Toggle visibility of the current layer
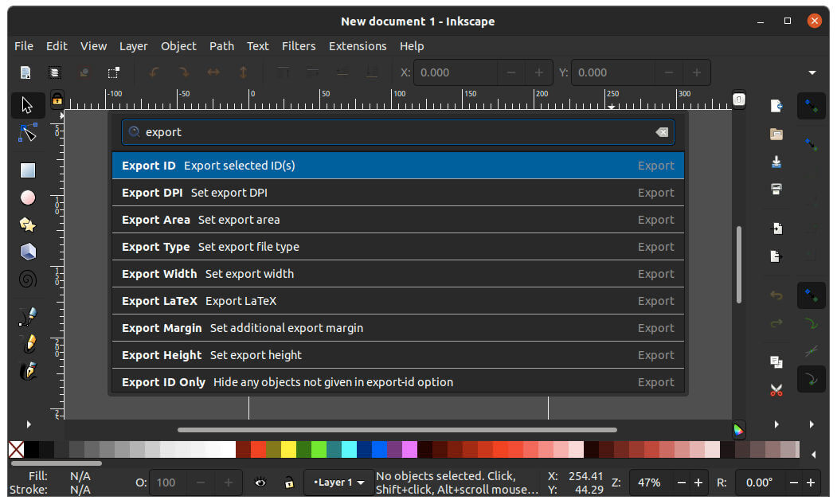837x504 pixels. pyautogui.click(x=261, y=483)
